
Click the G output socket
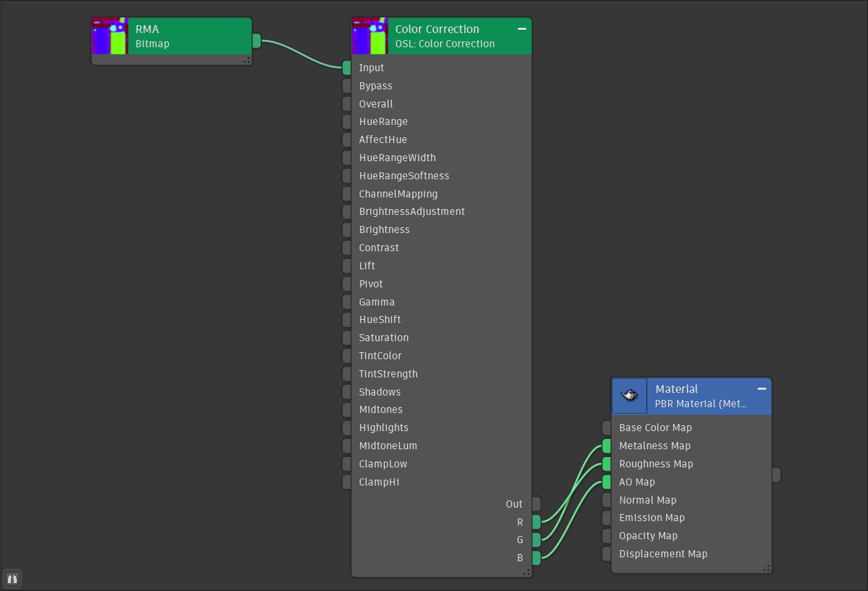click(536, 540)
